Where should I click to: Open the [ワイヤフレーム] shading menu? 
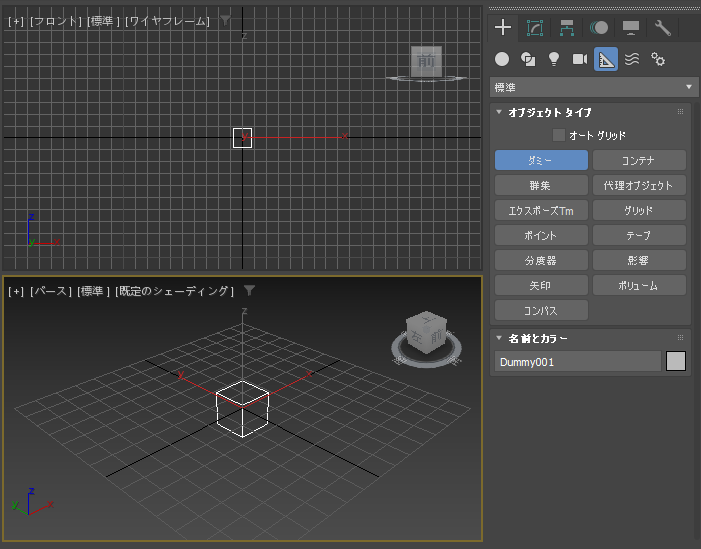tap(167, 21)
